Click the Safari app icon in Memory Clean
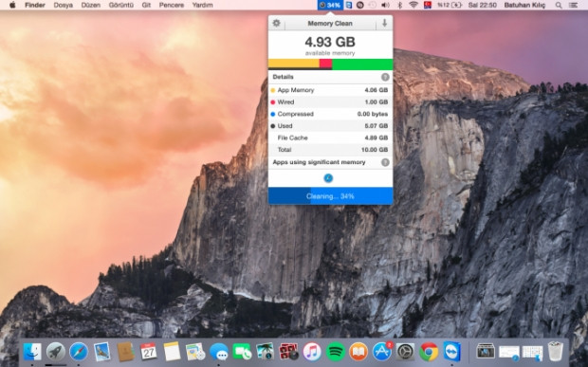The width and height of the screenshot is (588, 367). point(328,178)
